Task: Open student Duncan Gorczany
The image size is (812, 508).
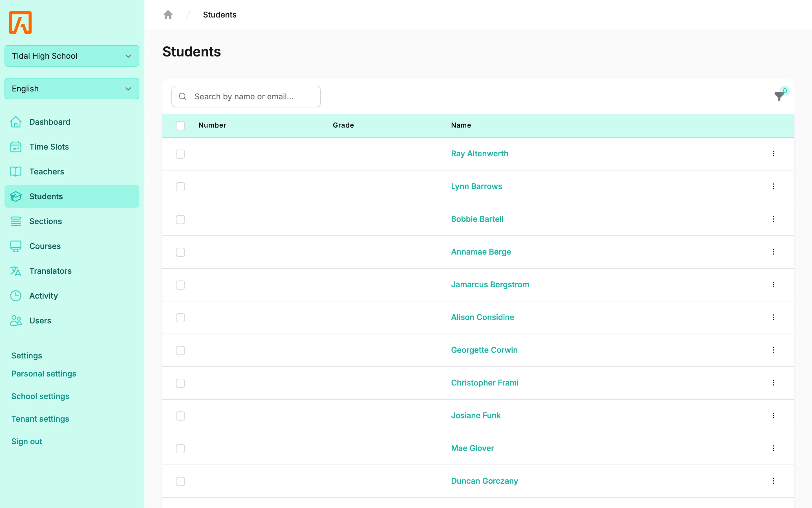Action: [484, 481]
